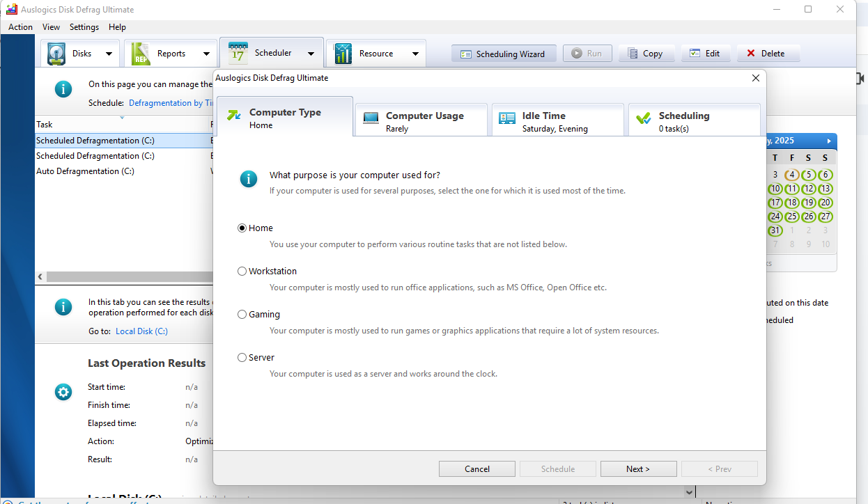Click the task list horizontal scrollbar
Screen dimensions: 868x504
click(130, 276)
